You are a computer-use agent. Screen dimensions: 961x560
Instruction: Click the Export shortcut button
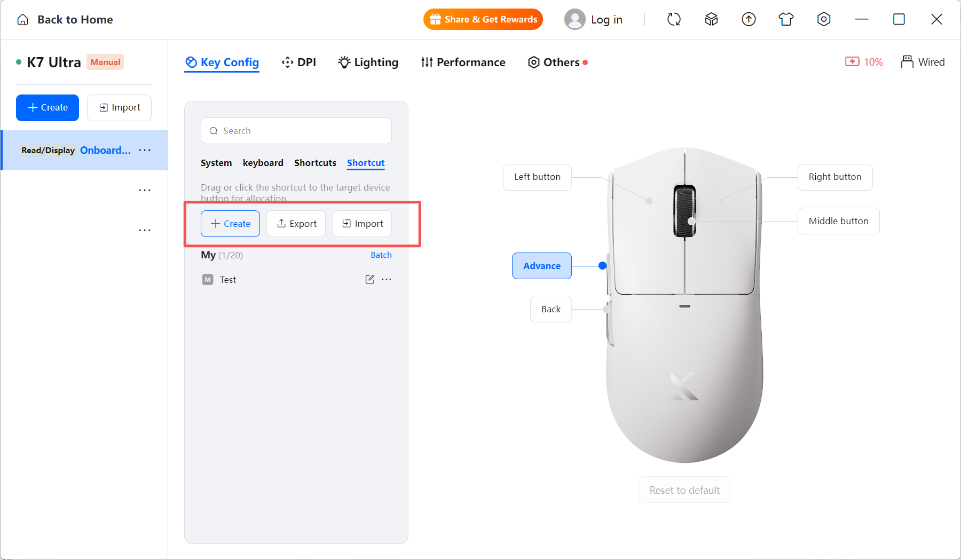tap(296, 224)
